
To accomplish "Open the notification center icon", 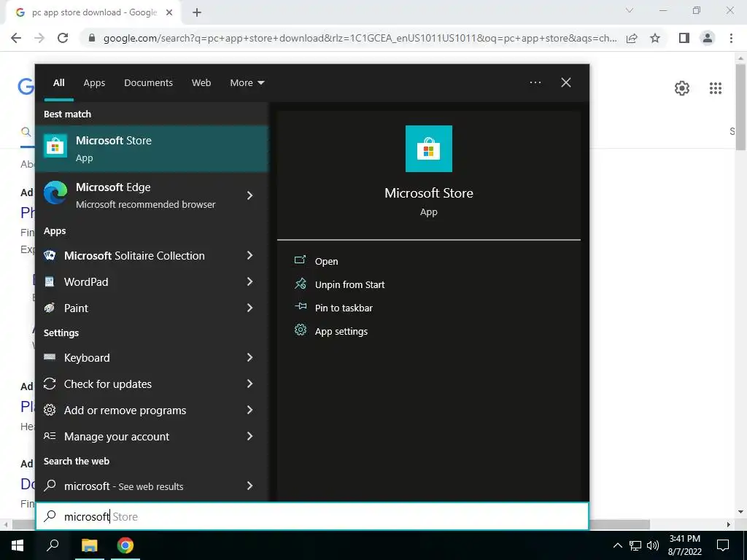I will (x=723, y=545).
